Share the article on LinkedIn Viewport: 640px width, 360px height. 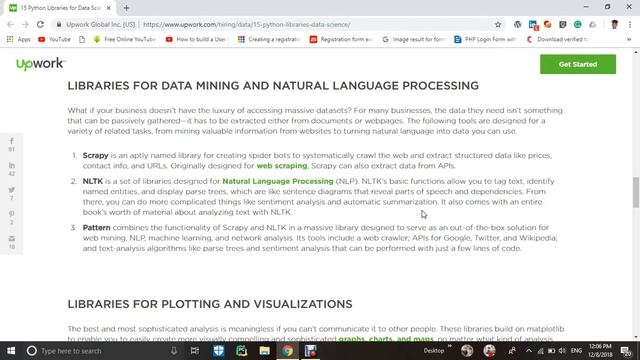click(x=11, y=165)
